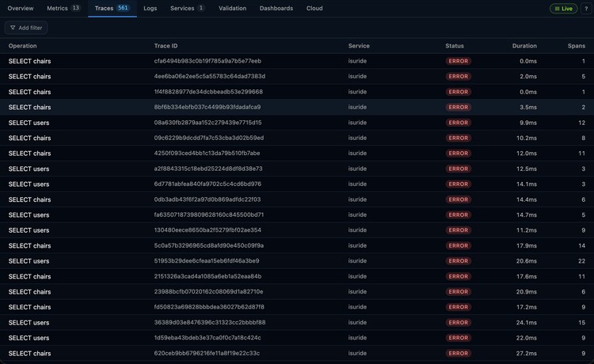Image resolution: width=594 pixels, height=364 pixels.
Task: Click the 22.0ms duration value
Action: click(x=526, y=338)
